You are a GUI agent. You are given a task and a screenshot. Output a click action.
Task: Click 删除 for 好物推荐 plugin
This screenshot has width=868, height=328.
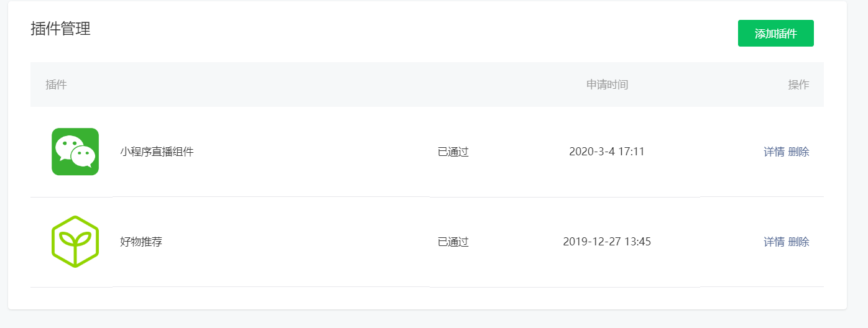(799, 242)
